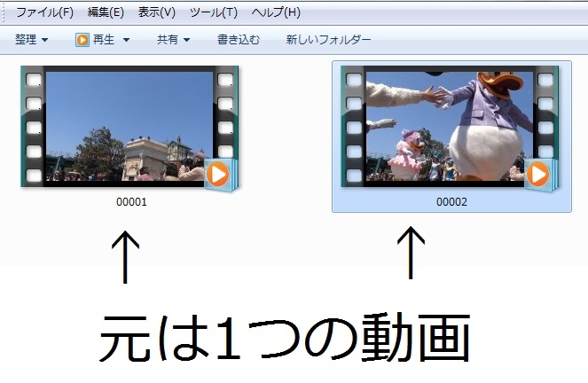This screenshot has height=383, width=588.
Task: Open the ヘルプ(H) menu
Action: click(x=276, y=12)
